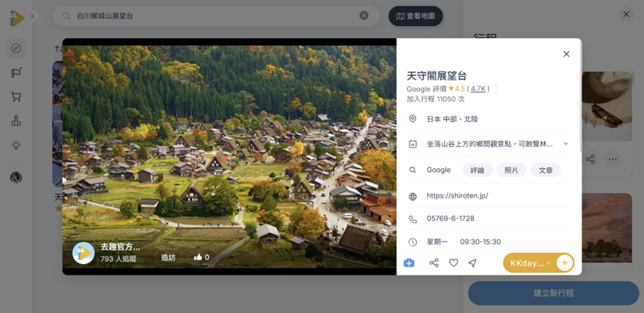
Task: Select the 評論 chip
Action: [477, 170]
